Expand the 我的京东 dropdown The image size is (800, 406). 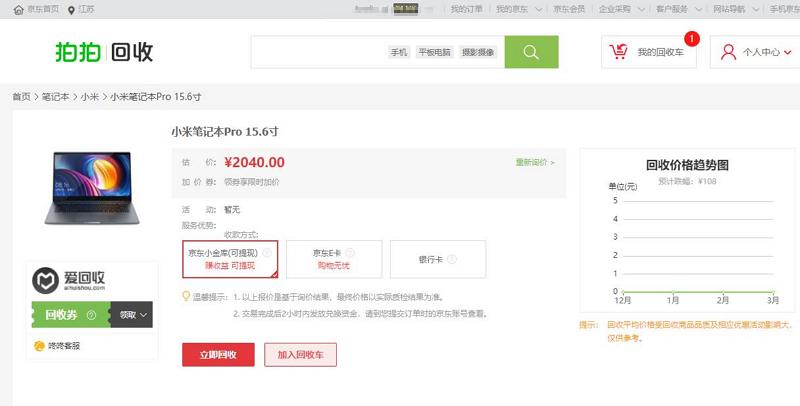pyautogui.click(x=538, y=10)
